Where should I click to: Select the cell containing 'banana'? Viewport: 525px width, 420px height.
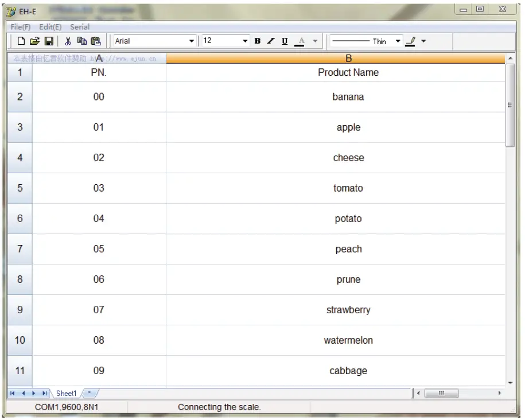pos(336,97)
